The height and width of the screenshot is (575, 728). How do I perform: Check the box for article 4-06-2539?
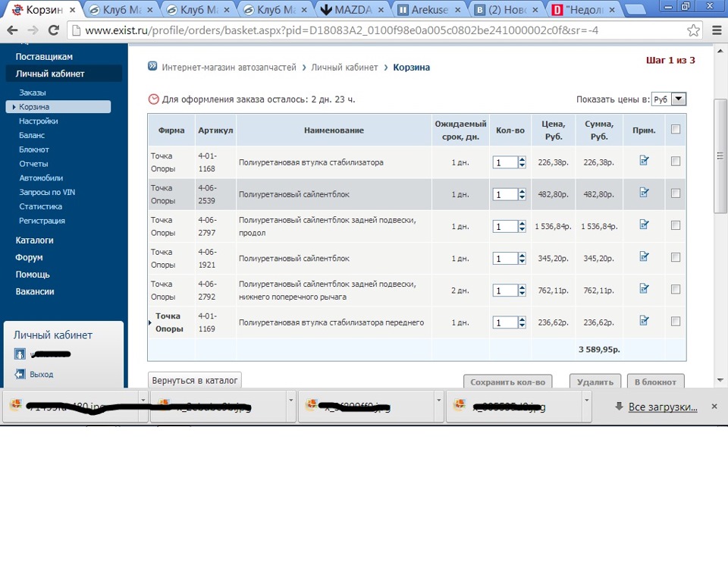[676, 193]
